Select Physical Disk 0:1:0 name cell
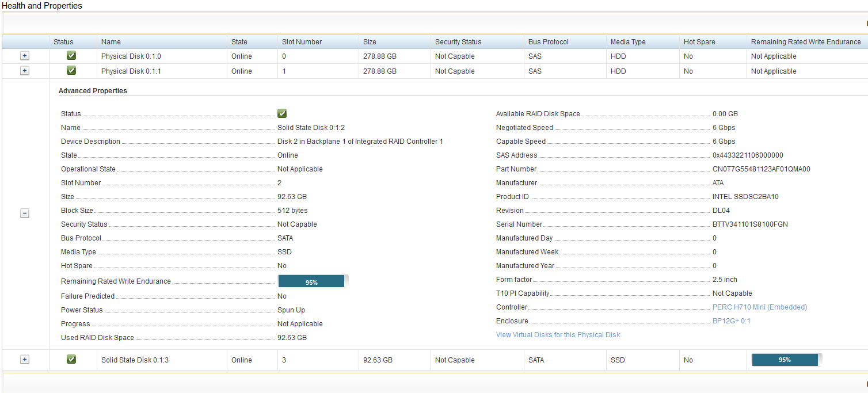868x393 pixels. [x=131, y=56]
